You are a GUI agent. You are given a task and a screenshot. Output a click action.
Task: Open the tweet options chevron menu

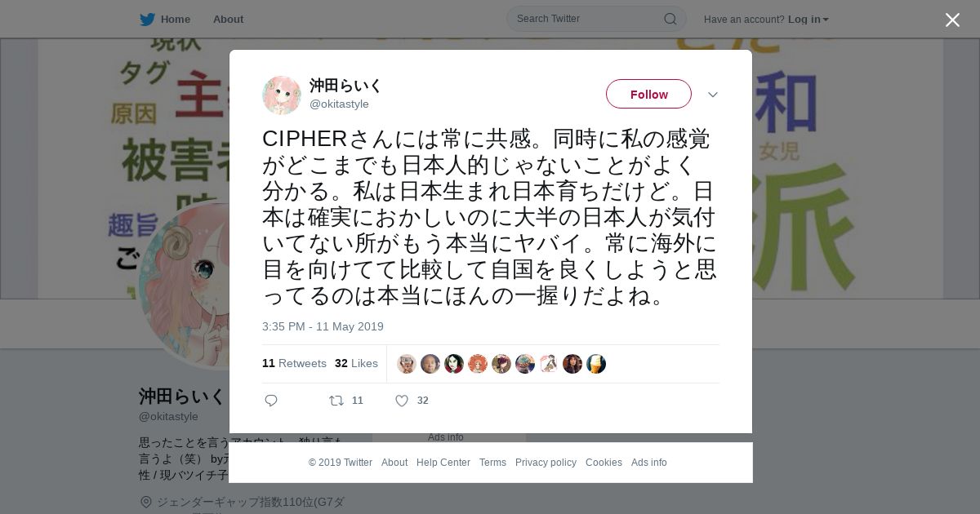713,95
